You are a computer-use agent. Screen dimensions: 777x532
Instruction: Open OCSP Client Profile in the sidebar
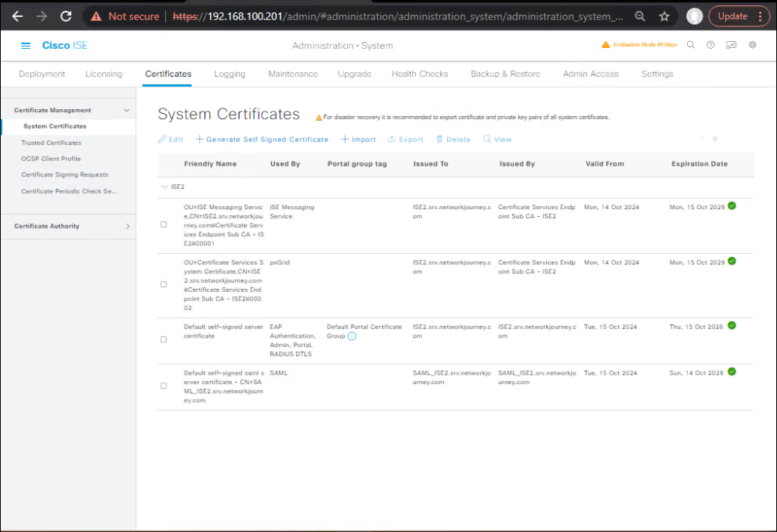[51, 159]
